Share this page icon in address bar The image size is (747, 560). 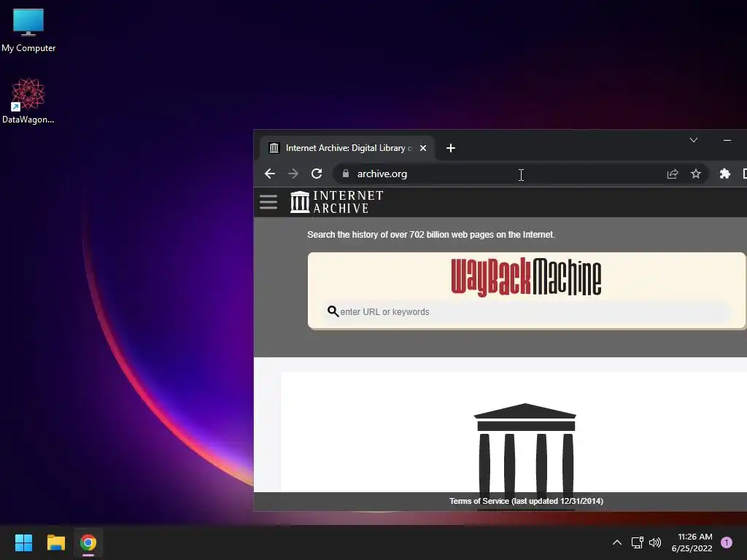[672, 174]
